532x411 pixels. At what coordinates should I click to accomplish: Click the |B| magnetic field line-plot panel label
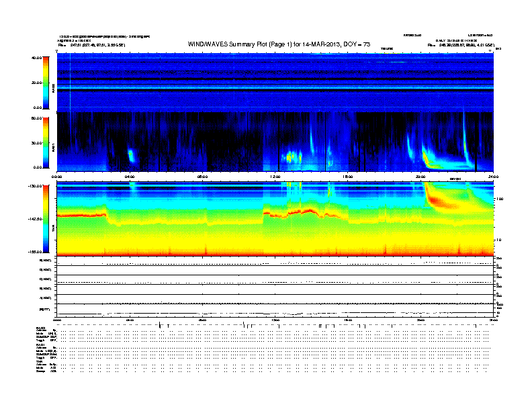pos(45,310)
